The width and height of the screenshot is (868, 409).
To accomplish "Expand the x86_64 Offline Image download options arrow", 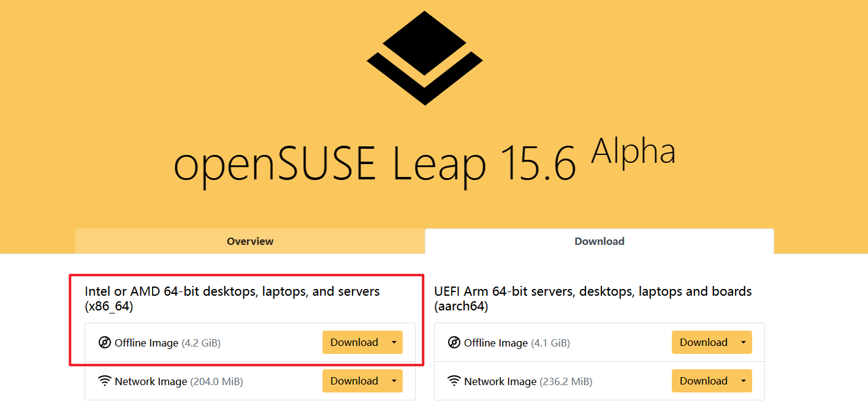I will pos(394,342).
